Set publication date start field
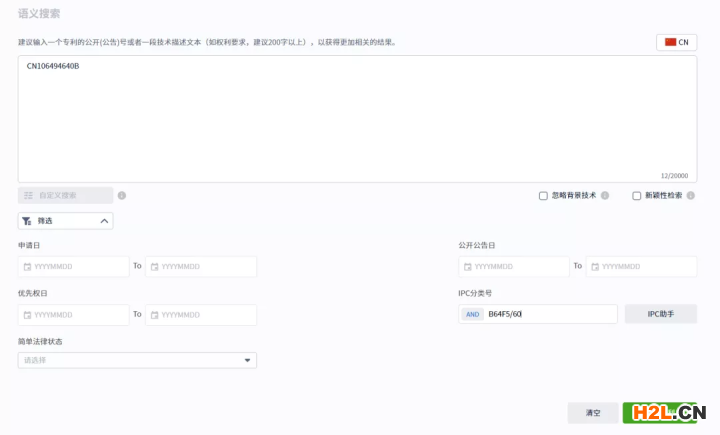720x435 pixels. point(514,266)
